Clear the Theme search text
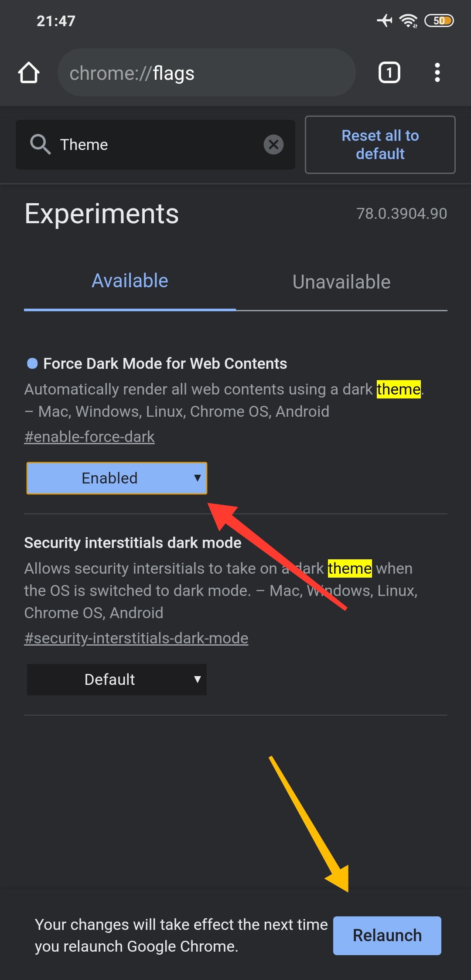 click(273, 144)
